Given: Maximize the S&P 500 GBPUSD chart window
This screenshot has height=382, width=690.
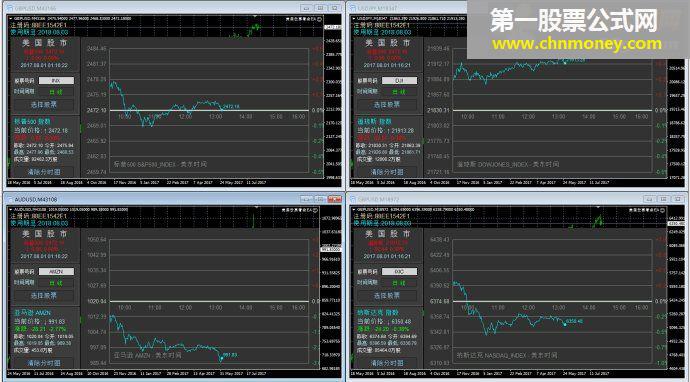Looking at the screenshot, I should [x=321, y=8].
